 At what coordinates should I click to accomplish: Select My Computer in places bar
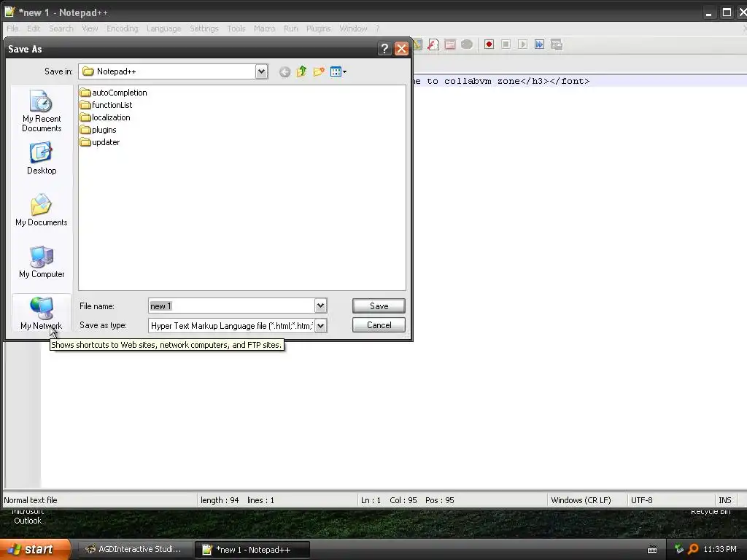42,262
